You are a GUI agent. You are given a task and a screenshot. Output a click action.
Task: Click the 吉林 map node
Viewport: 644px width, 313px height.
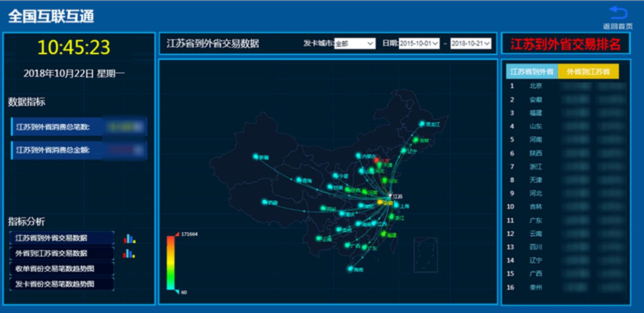[415, 140]
